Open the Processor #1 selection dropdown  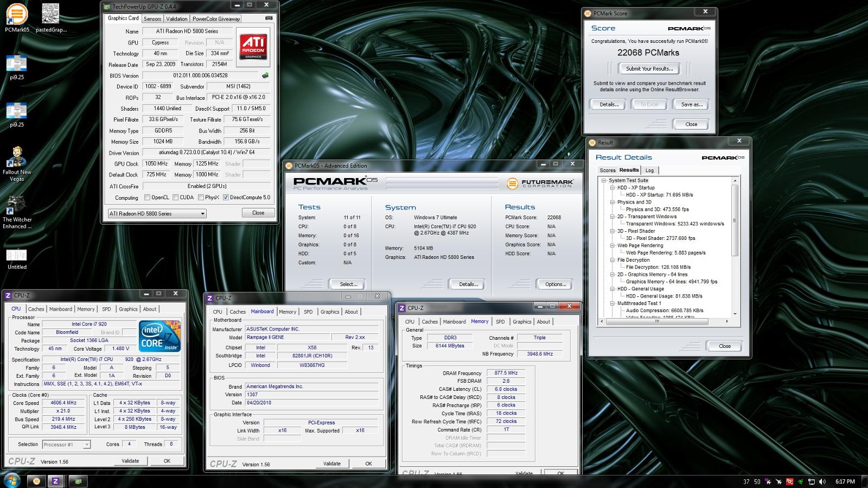[66, 445]
